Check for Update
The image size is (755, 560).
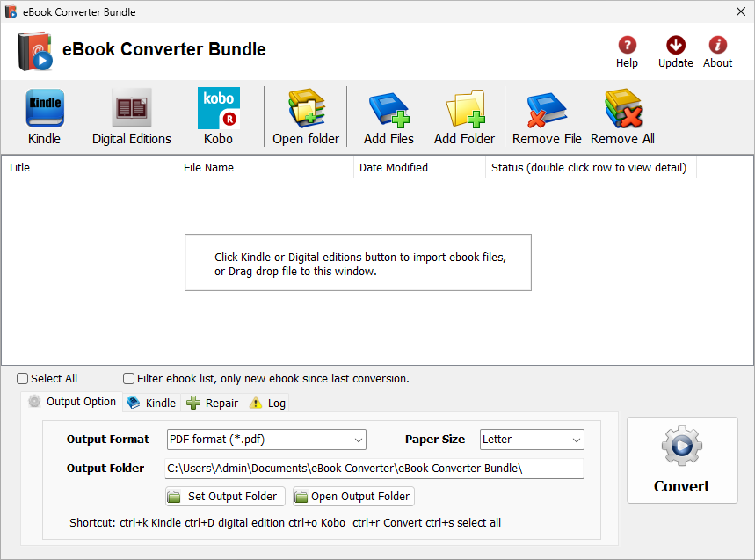point(675,50)
